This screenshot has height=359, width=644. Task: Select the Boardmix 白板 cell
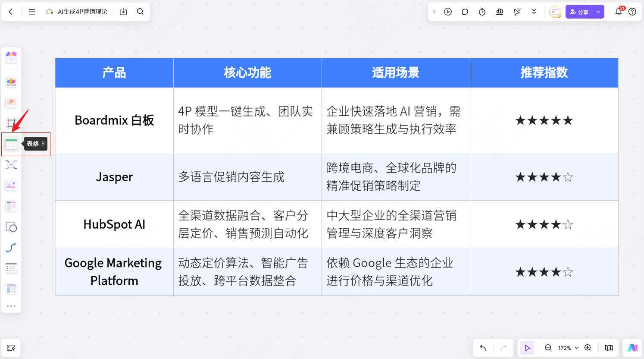point(114,120)
